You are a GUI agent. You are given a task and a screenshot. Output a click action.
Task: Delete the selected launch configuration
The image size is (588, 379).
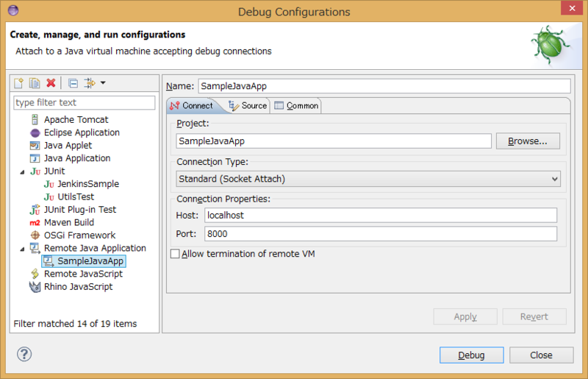(51, 83)
